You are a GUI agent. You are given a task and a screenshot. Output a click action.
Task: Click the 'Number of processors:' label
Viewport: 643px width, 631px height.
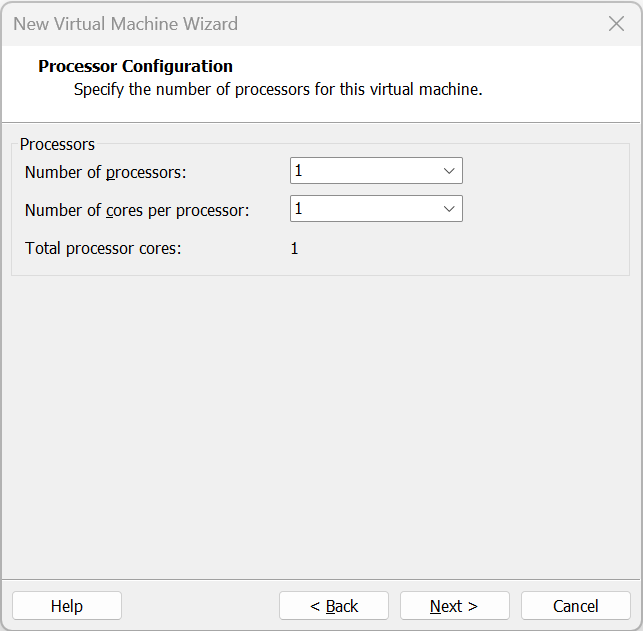[106, 172]
